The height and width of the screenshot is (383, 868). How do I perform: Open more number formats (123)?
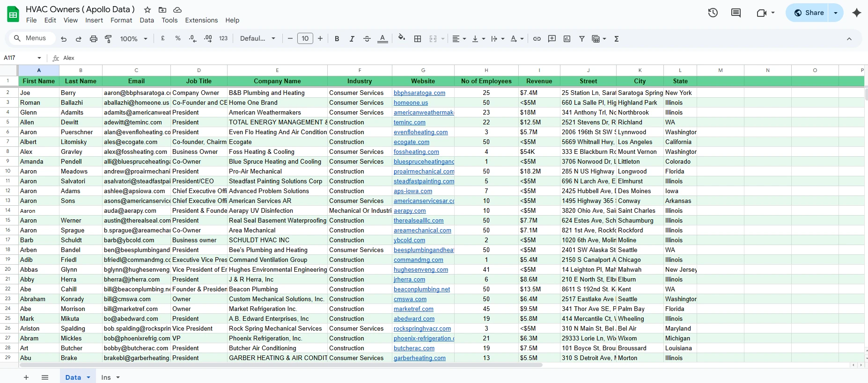tap(223, 38)
